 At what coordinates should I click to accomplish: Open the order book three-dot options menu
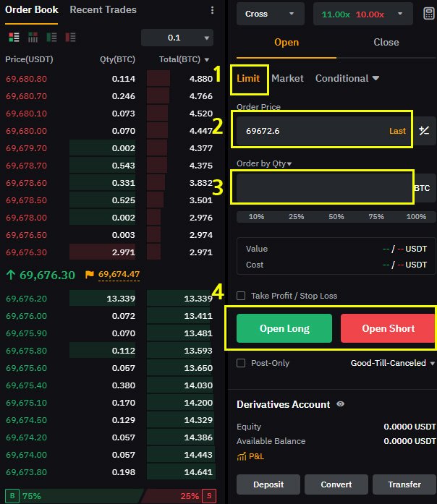(212, 10)
